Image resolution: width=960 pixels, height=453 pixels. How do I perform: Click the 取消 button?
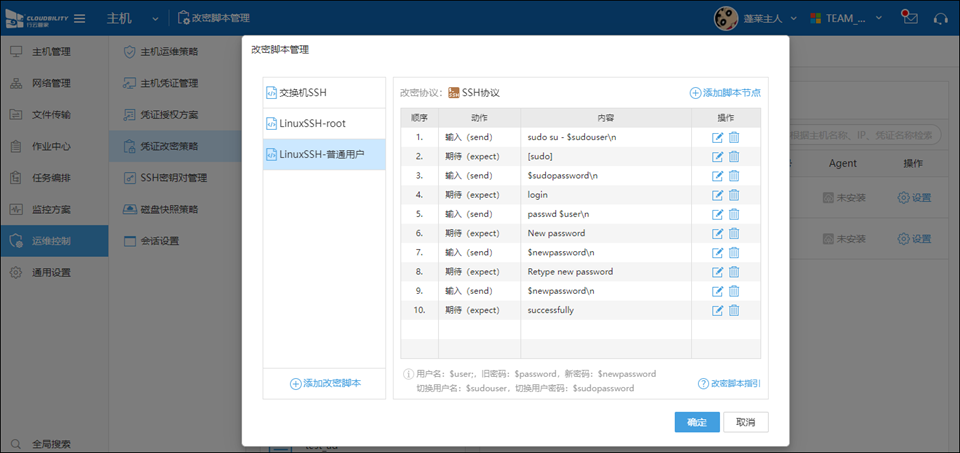point(745,422)
